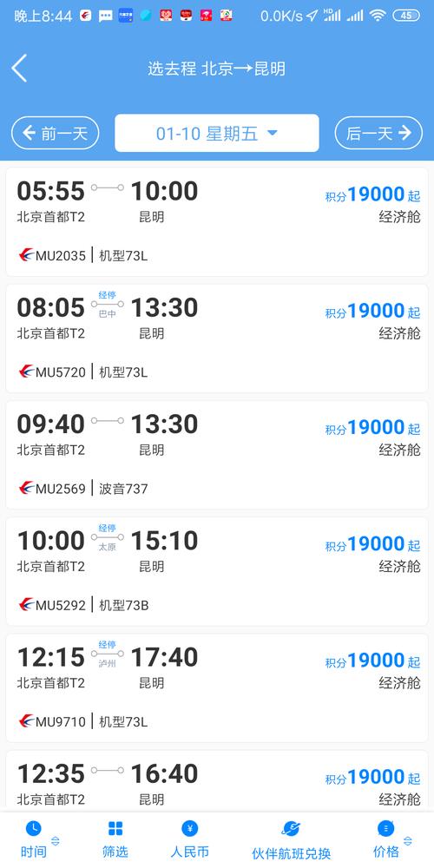The image size is (434, 868).
Task: Go to next day 后一天
Action: [378, 133]
